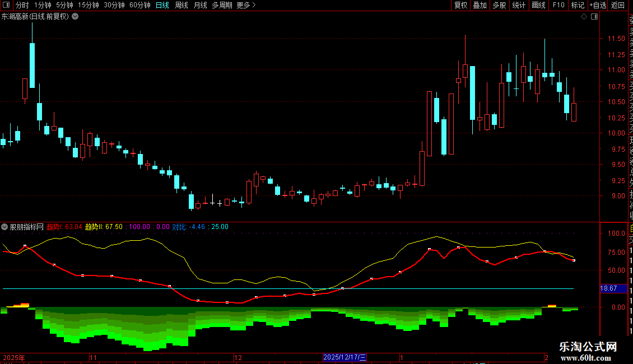Switch to 月线 monthly chart
Viewport: 633px width, 364px height.
point(200,5)
